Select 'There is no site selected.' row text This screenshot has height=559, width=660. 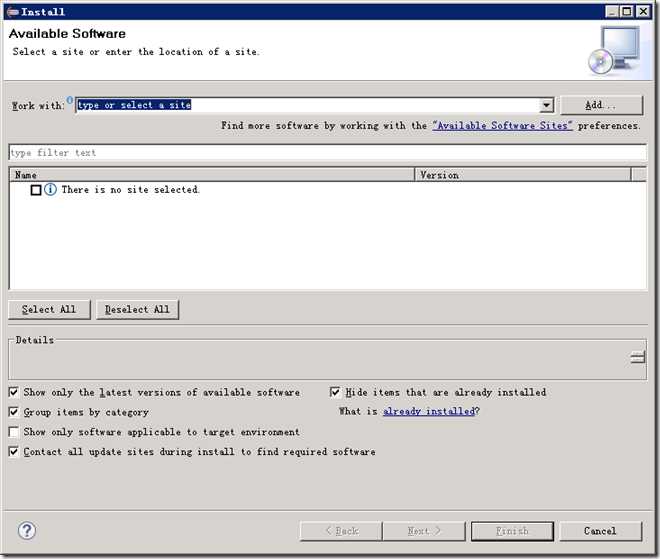coord(130,190)
